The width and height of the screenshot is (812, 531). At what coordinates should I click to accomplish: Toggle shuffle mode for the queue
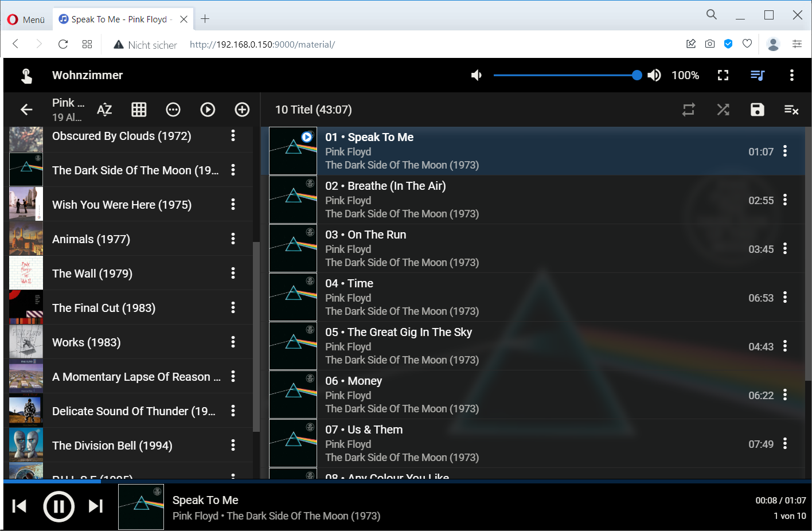pos(723,110)
